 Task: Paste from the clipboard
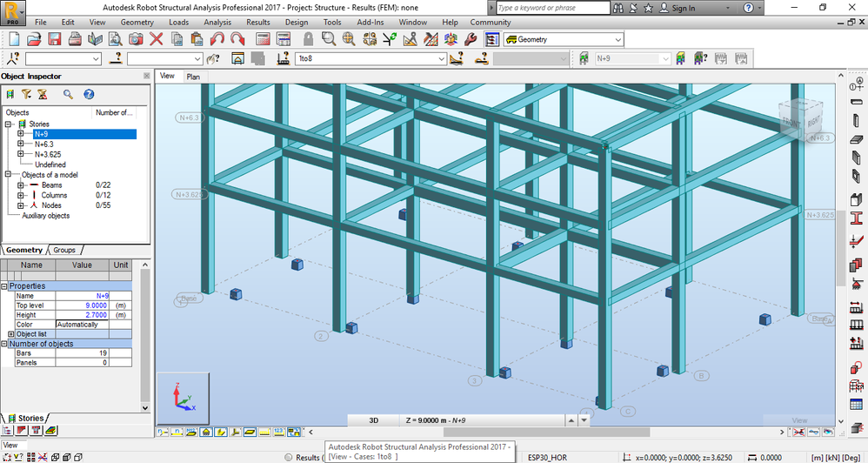pos(197,39)
